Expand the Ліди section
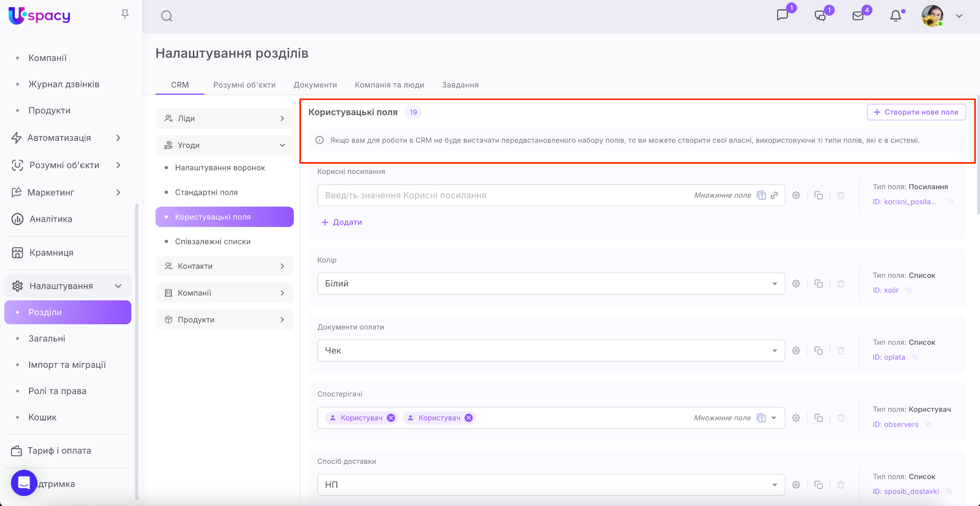 click(x=224, y=119)
